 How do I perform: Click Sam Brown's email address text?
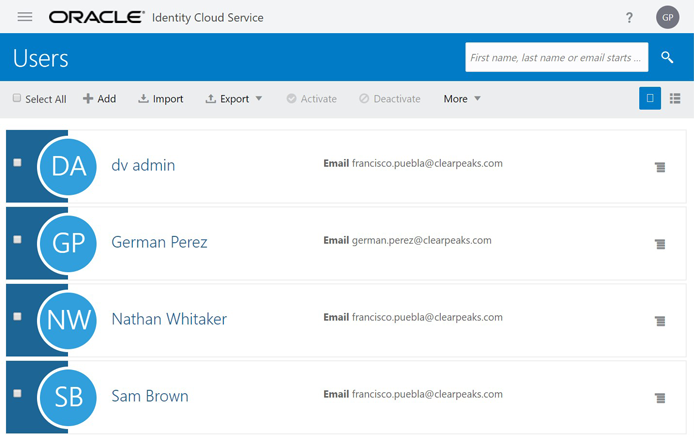pos(427,394)
